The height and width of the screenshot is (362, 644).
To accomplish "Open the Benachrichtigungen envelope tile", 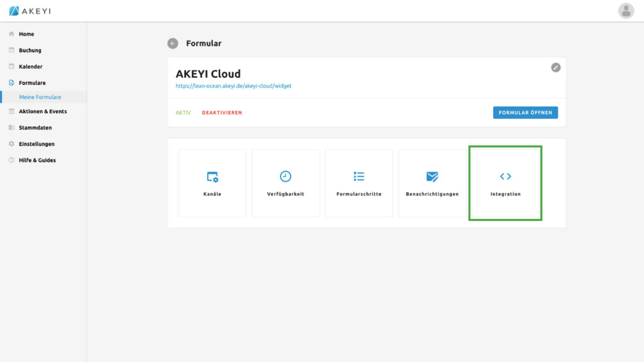I will (432, 183).
